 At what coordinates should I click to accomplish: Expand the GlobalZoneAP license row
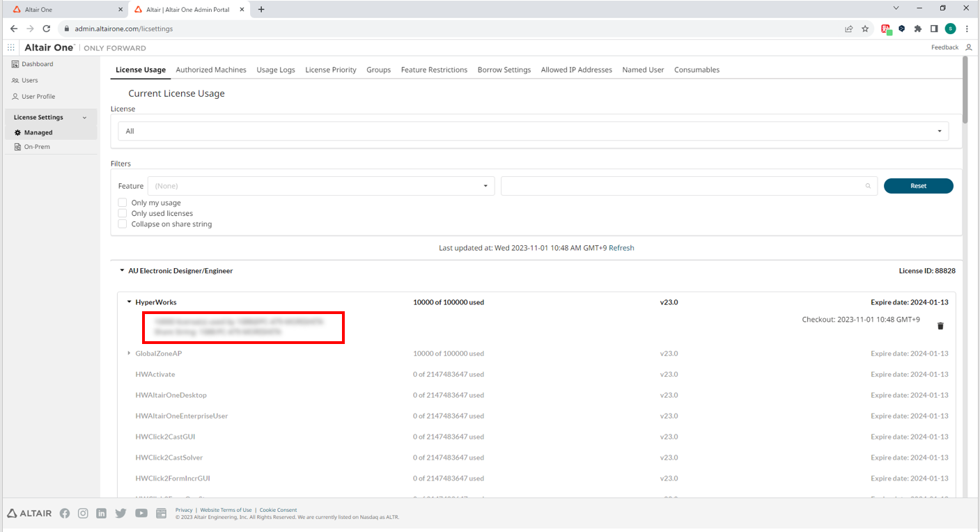pos(129,354)
